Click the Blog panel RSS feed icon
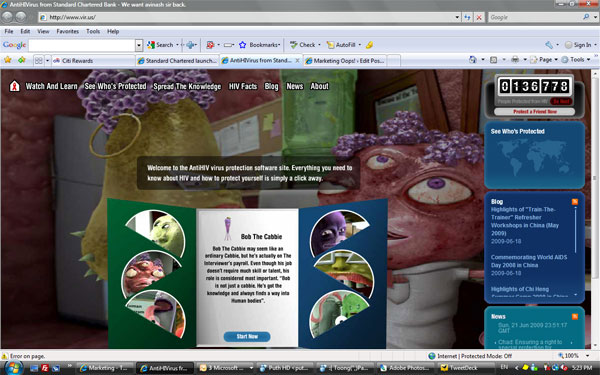Viewport: 600px width, 375px height. [575, 202]
